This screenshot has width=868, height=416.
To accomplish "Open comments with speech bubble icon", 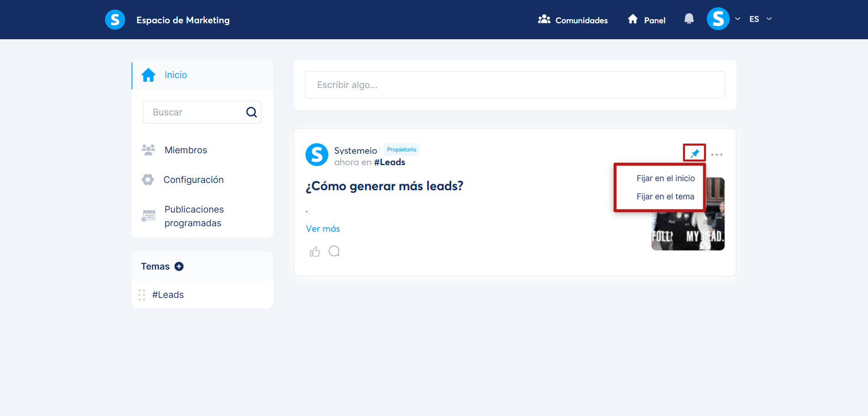I will tap(334, 251).
